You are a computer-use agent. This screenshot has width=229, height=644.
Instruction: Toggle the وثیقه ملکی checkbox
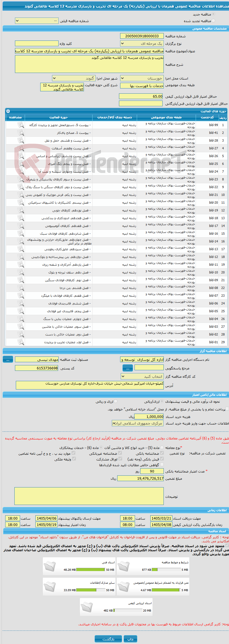tap(74, 459)
